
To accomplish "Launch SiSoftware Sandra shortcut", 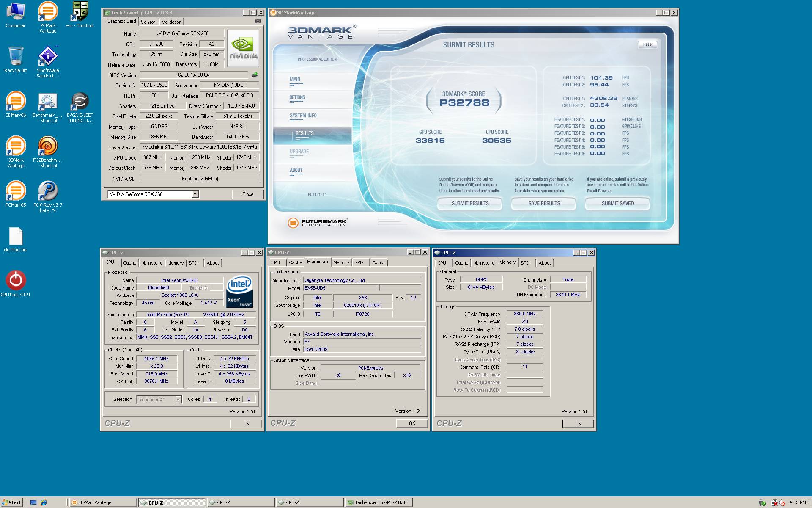I will tap(48, 62).
